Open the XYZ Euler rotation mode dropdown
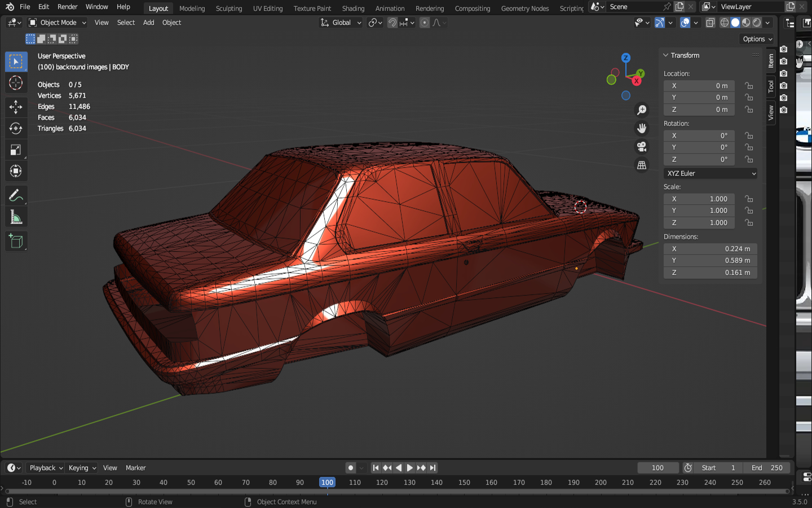This screenshot has height=508, width=812. (710, 173)
